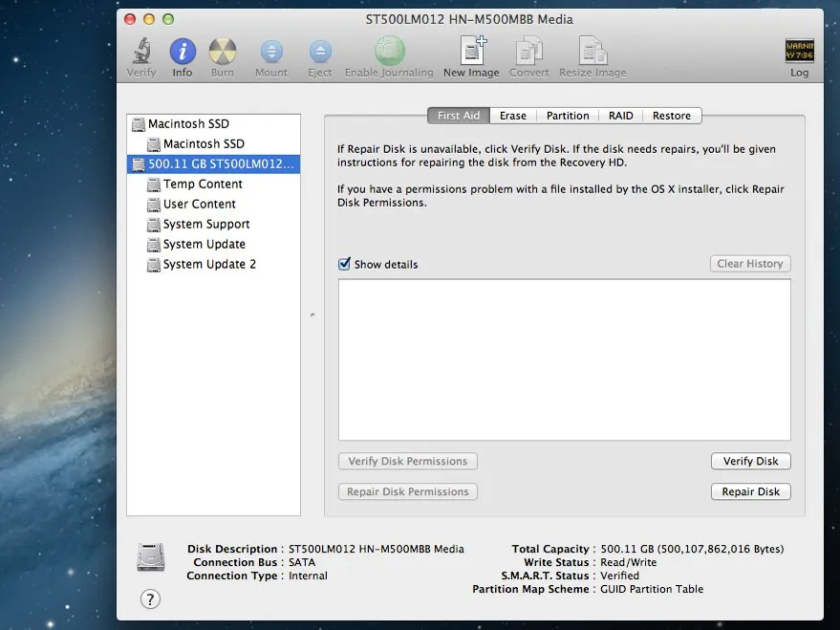Image resolution: width=840 pixels, height=630 pixels.
Task: Select the RAID tab
Action: point(621,116)
